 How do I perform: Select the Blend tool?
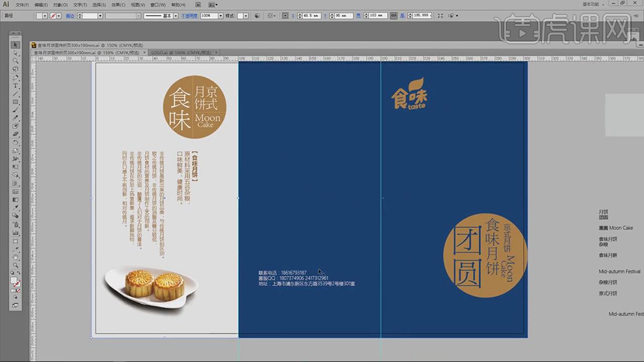tap(15, 216)
